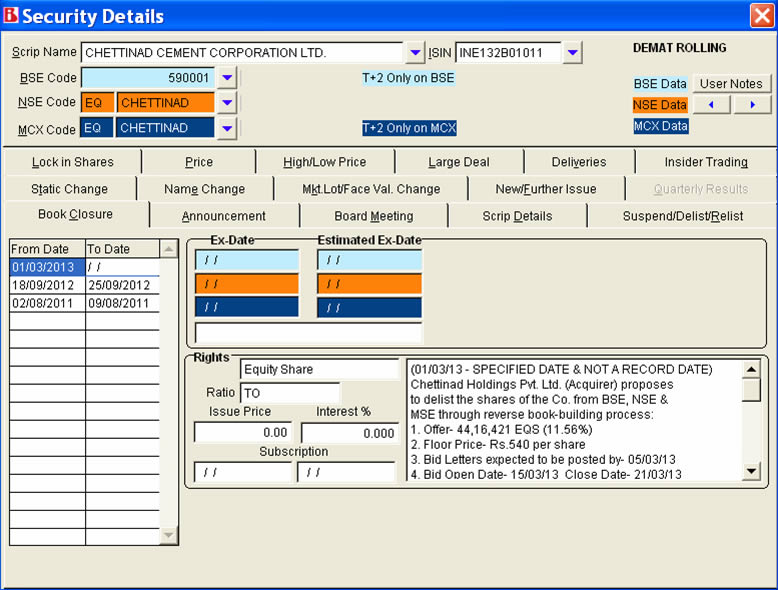Viewport: 778px width, 590px height.
Task: Click the Interest % 0.000 field
Action: 350,433
